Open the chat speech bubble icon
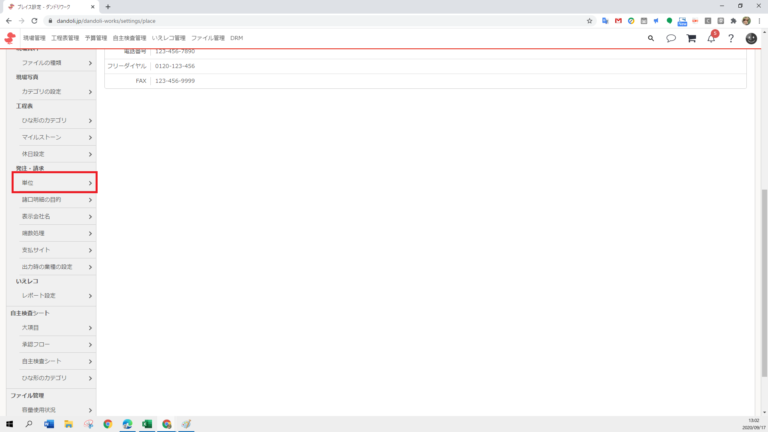The height and width of the screenshot is (432, 768). point(671,38)
